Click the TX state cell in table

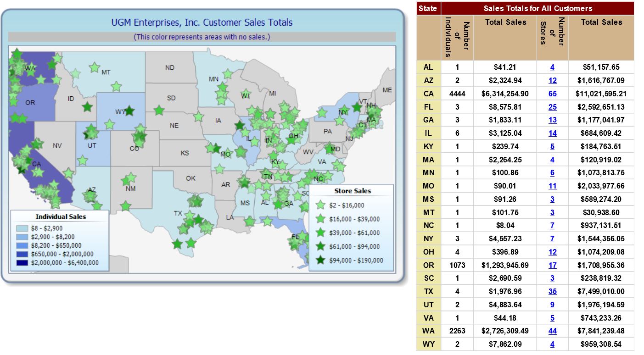coord(428,292)
